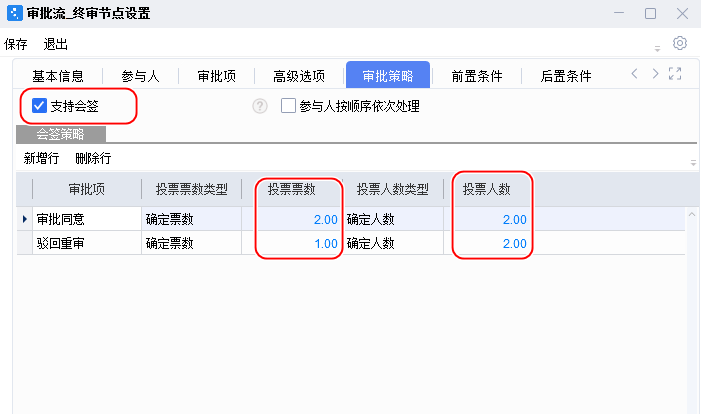Maximize the 审批流_终审节点设置 window
The height and width of the screenshot is (414, 701).
pyautogui.click(x=650, y=14)
